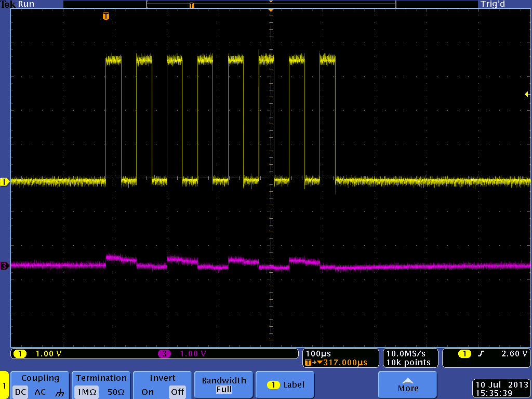Expand the More side menu
532x399 pixels.
pyautogui.click(x=407, y=384)
